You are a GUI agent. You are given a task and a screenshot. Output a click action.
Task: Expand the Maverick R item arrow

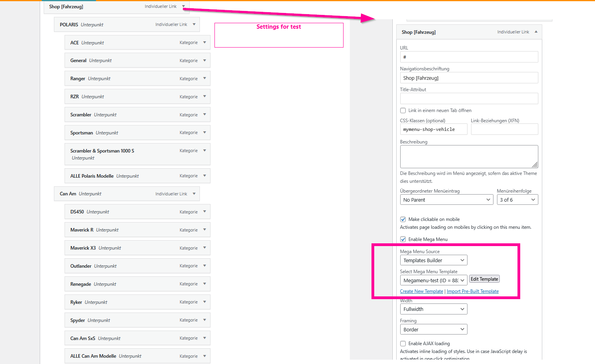[x=205, y=230]
